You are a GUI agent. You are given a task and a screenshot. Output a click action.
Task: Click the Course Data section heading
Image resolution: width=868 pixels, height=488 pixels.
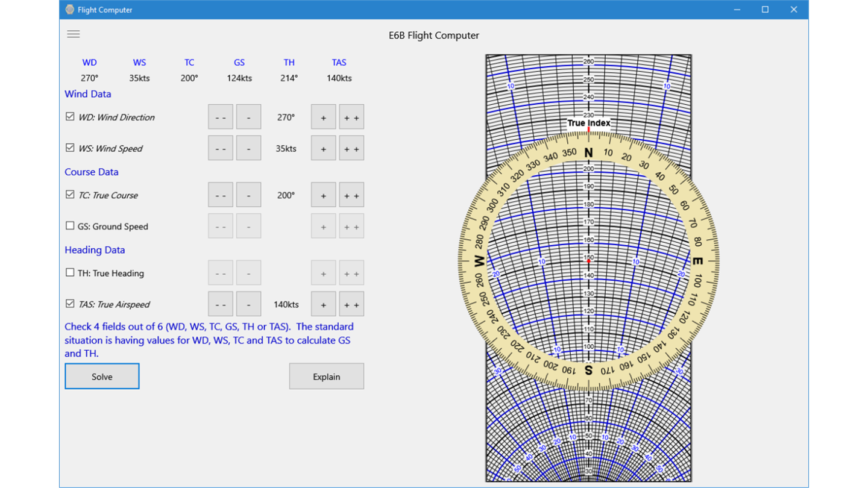[x=92, y=172]
